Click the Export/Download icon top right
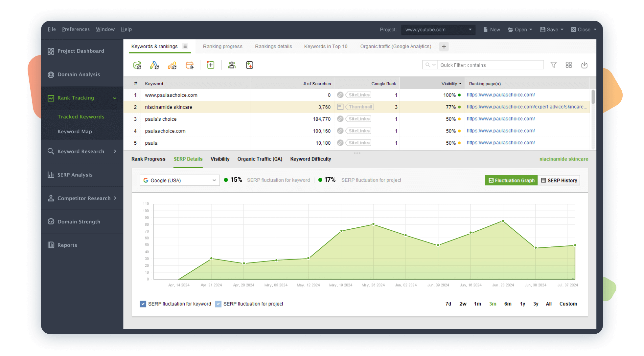 (x=584, y=65)
